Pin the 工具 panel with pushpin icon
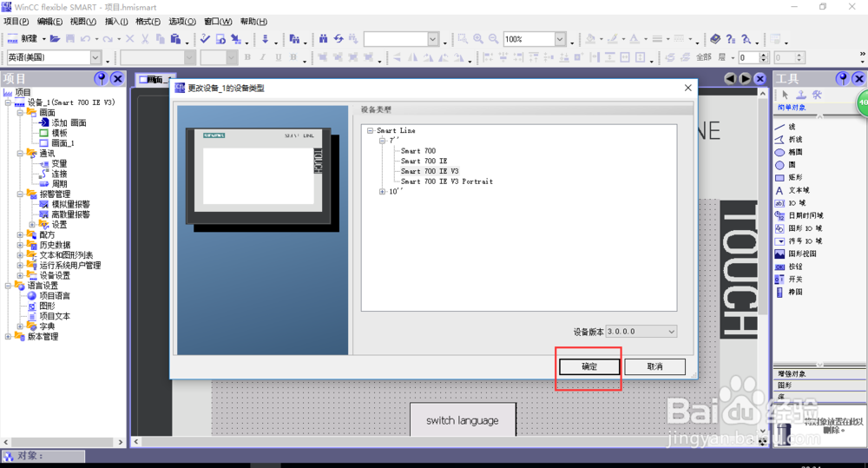 [843, 79]
